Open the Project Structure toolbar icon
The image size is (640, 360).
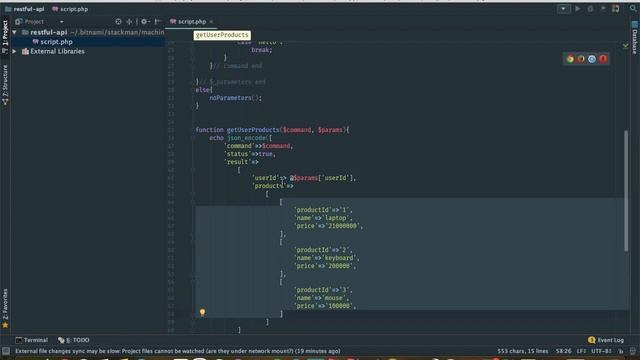[x=616, y=9]
